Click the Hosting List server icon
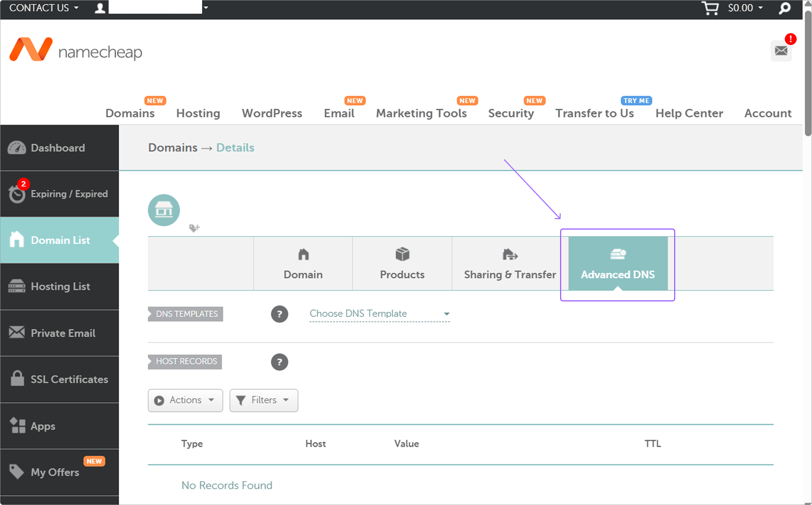The height and width of the screenshot is (505, 812). pyautogui.click(x=17, y=286)
